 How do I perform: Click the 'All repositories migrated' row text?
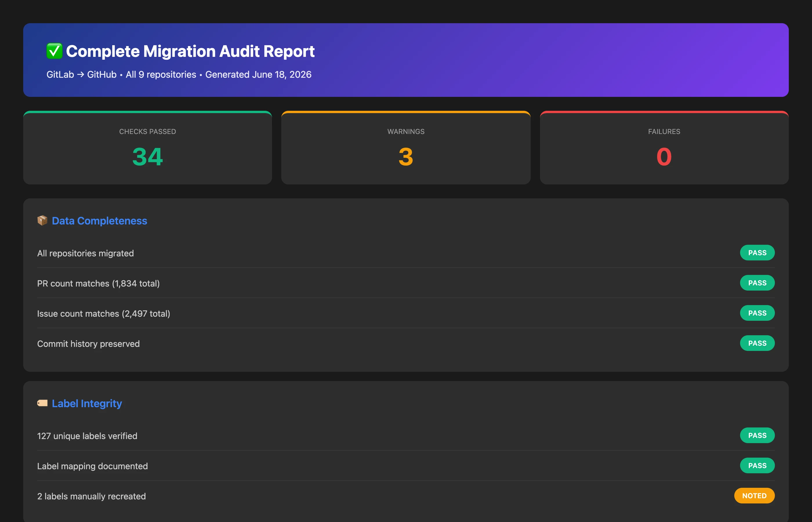(85, 253)
